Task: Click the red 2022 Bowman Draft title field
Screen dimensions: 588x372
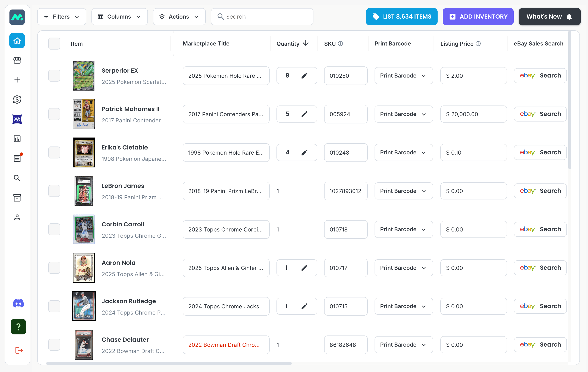Action: tap(226, 345)
